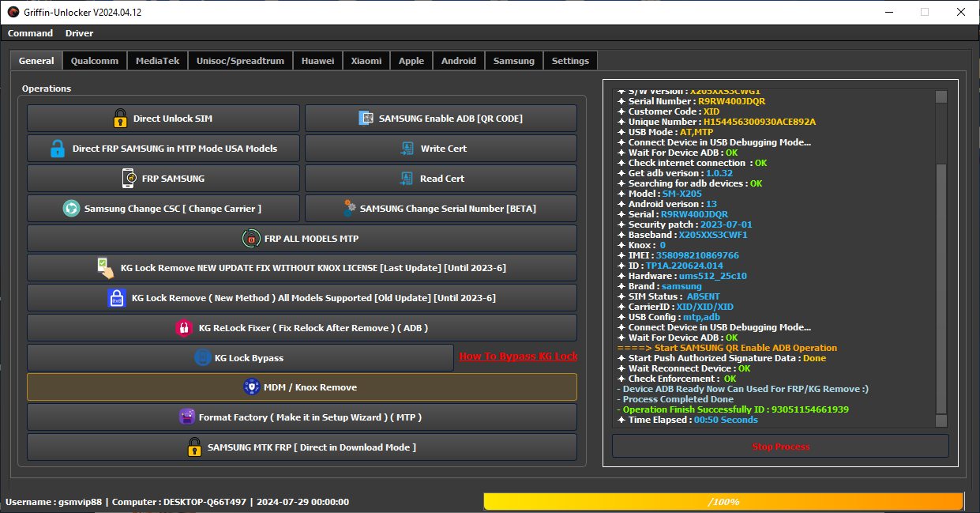Click the blue lock icon for Direct FRP SAMSUNG
Image resolution: width=980 pixels, height=513 pixels.
pyautogui.click(x=58, y=149)
